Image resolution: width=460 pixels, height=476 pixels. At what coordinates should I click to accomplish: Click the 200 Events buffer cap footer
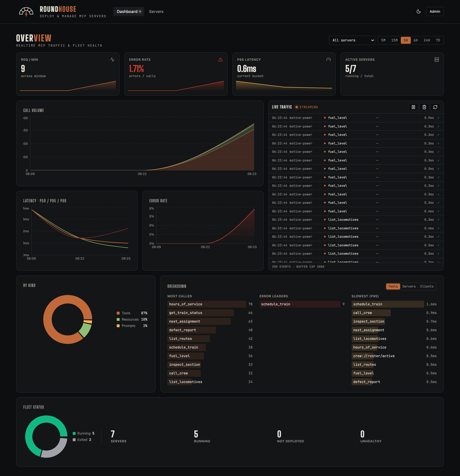[298, 267]
